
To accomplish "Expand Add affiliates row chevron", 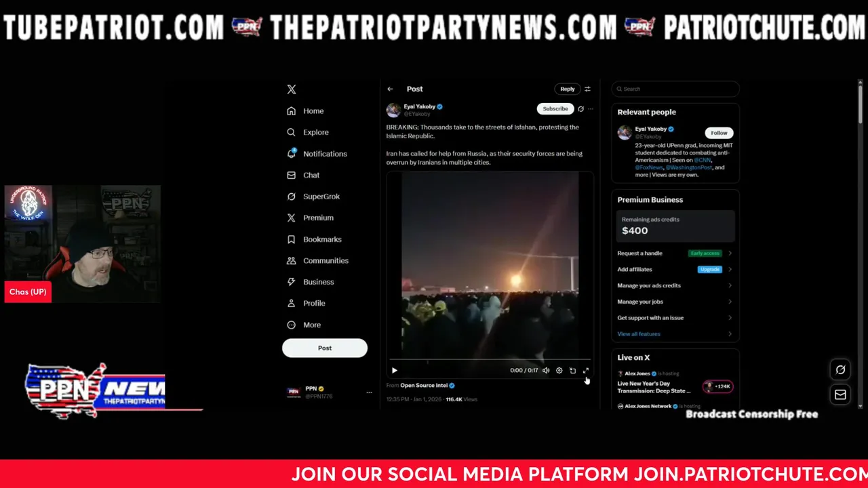I will point(730,270).
